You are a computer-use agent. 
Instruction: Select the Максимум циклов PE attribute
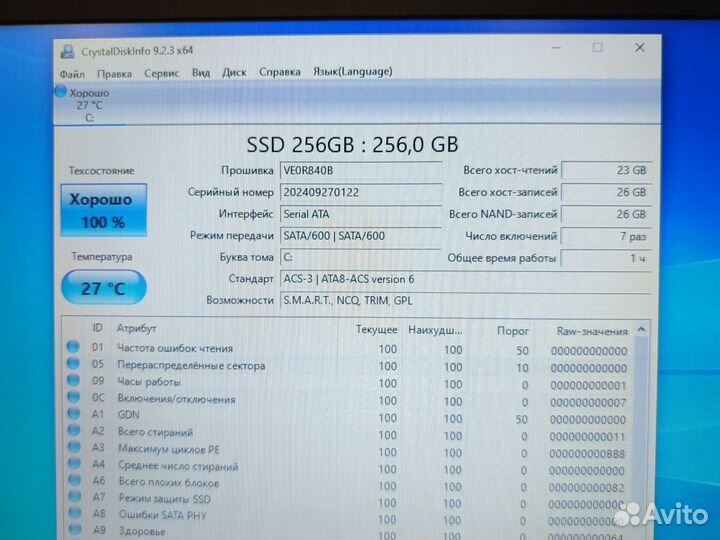pos(169,449)
